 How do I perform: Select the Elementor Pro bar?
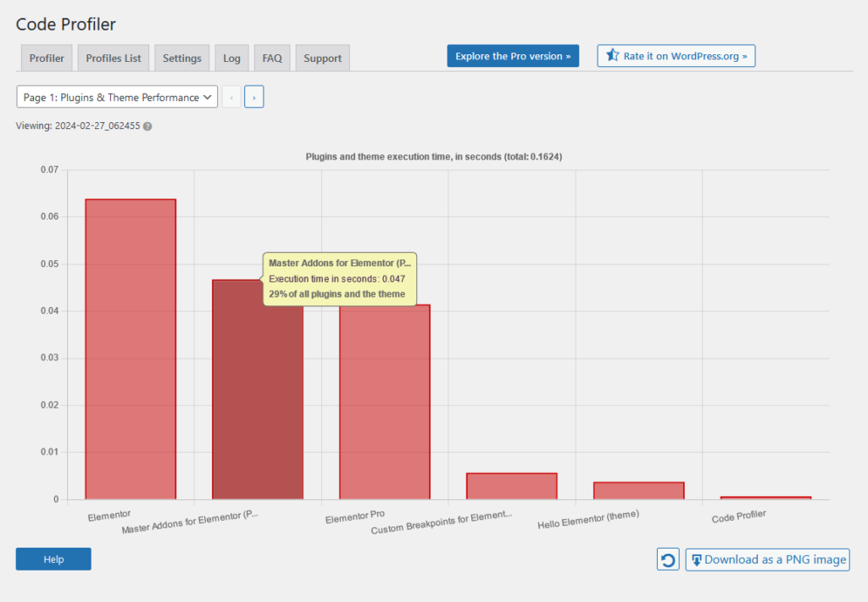[x=385, y=402]
